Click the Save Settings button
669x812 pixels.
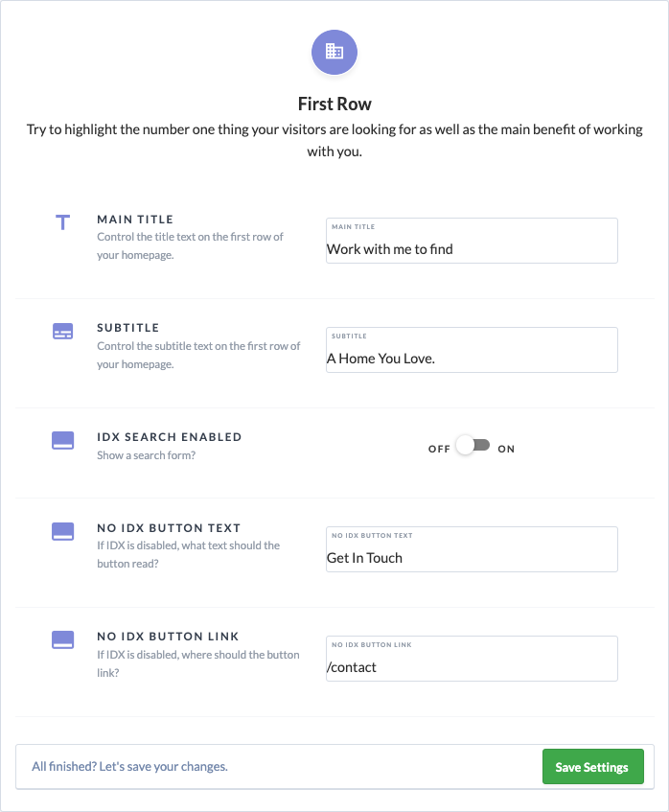click(x=593, y=766)
